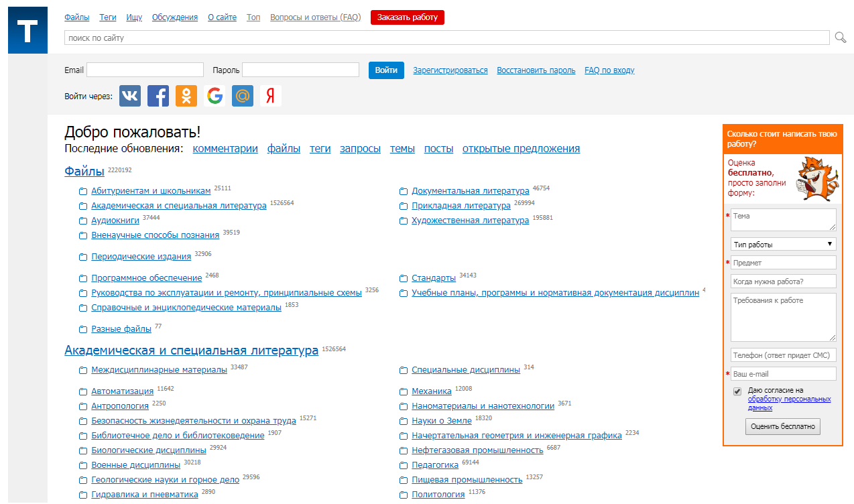
Task: Click the fox mascot image
Action: (816, 178)
